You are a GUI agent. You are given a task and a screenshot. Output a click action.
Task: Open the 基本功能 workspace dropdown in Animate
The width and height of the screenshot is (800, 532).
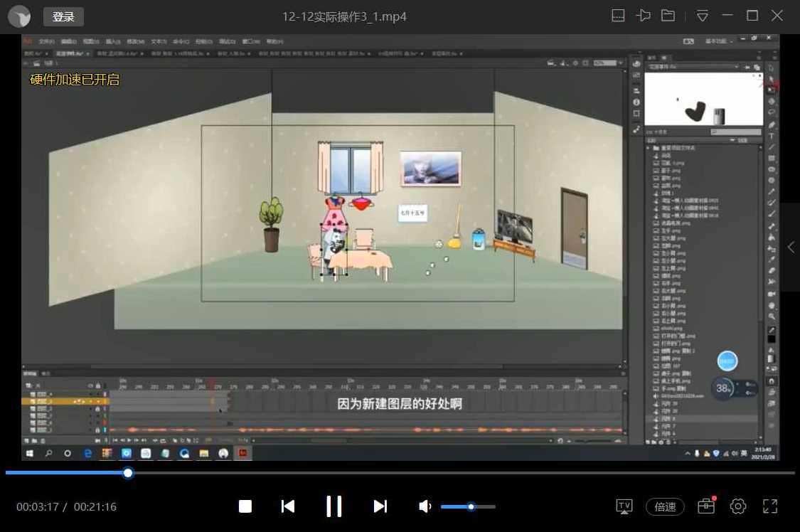click(716, 41)
